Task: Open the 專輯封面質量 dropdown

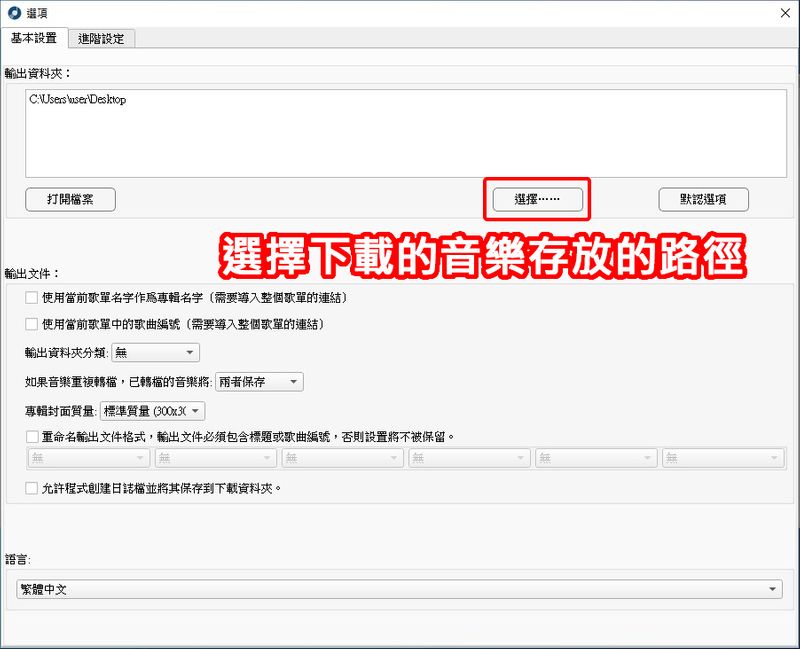Action: [x=153, y=411]
